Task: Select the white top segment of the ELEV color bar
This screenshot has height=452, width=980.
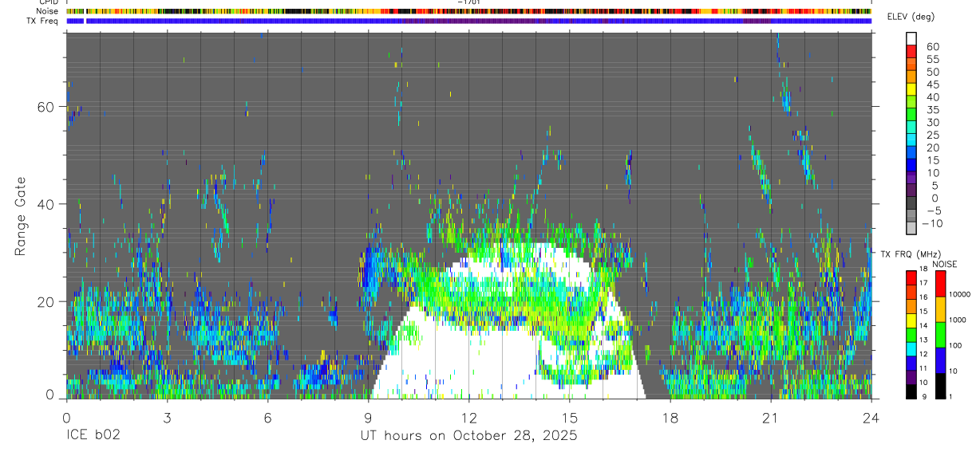Action: coord(911,39)
